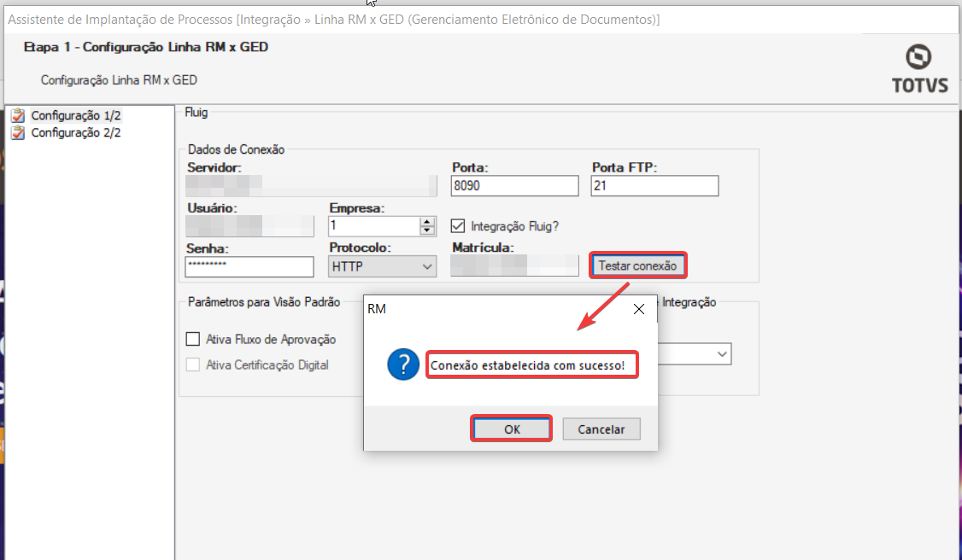Click the Assistente de Implantação de Processos title bar
This screenshot has height=560, width=962.
click(x=481, y=20)
